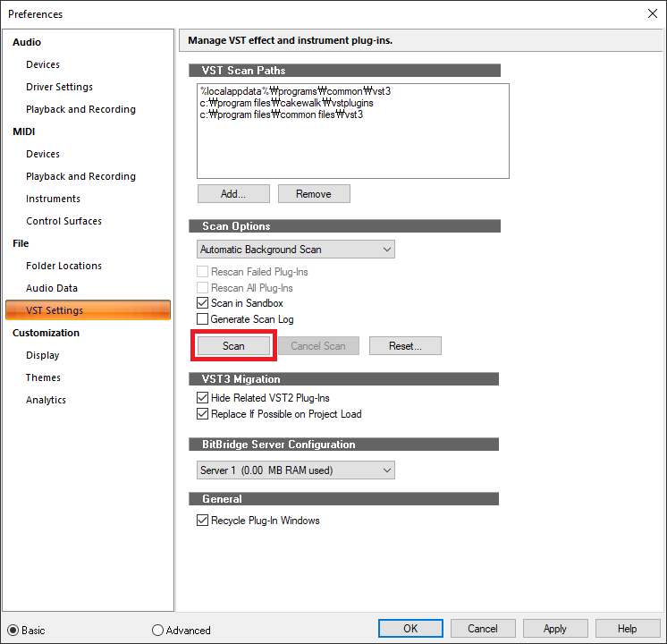This screenshot has width=667, height=644.
Task: Open Automatic Background Scan dropdown
Action: point(296,249)
